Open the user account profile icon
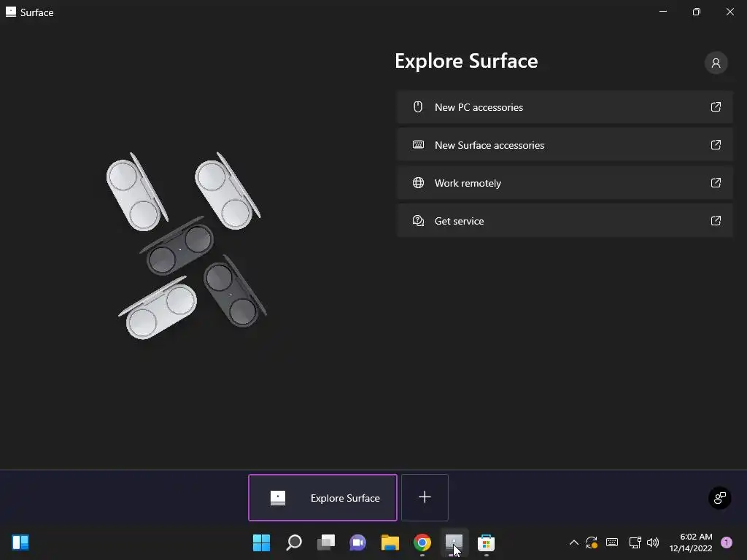Image resolution: width=747 pixels, height=560 pixels. coord(716,63)
